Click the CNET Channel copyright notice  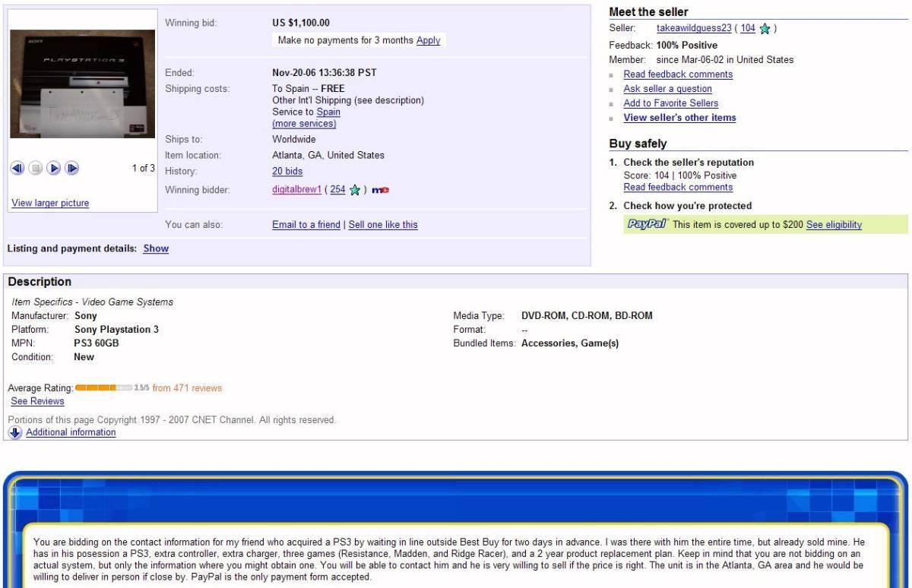(x=172, y=420)
